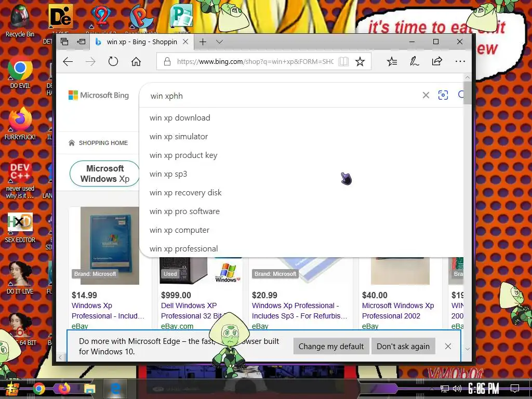This screenshot has width=532, height=399.
Task: Open Chrome desktop icon labeled DO EVIL
Action: (x=20, y=73)
